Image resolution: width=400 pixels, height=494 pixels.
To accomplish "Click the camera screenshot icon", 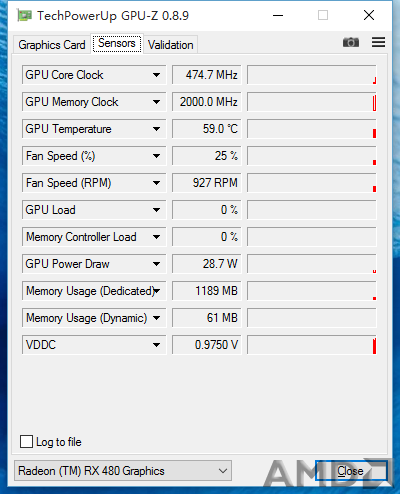I will point(351,42).
